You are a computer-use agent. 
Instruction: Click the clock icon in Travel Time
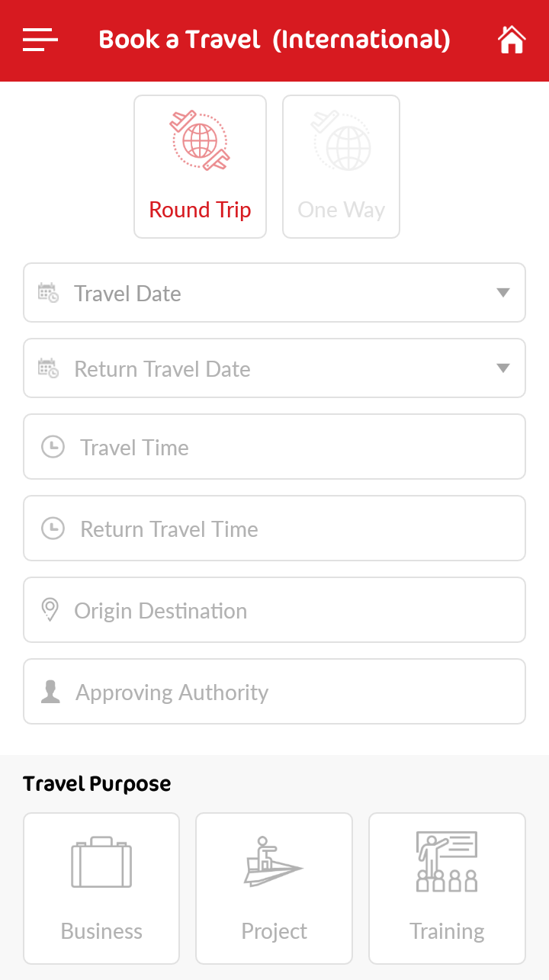(x=53, y=447)
